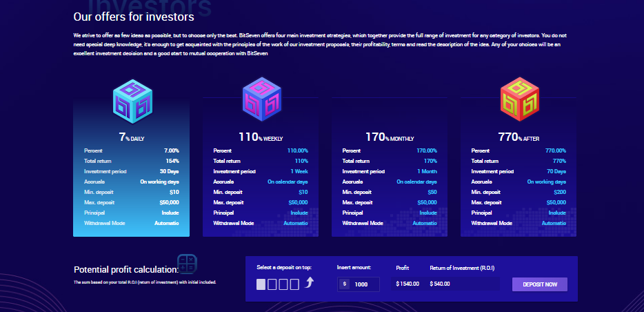Click the DEPOSIT NOW button
Screen dimensions: 644x312
540,284
